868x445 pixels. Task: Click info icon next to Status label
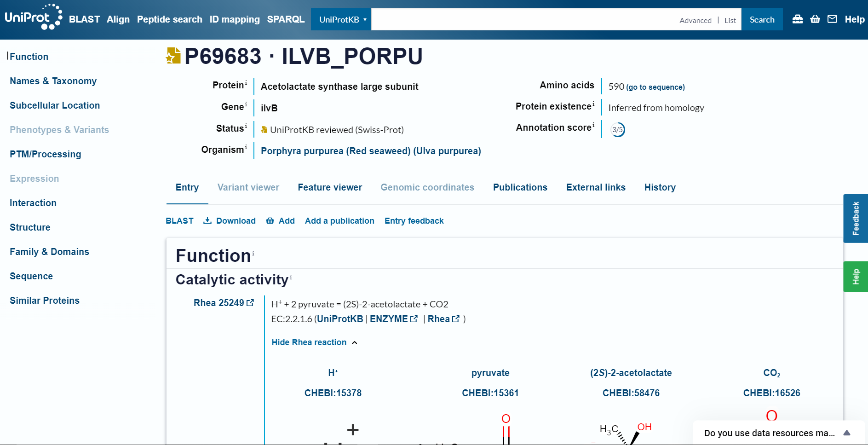[x=246, y=126]
